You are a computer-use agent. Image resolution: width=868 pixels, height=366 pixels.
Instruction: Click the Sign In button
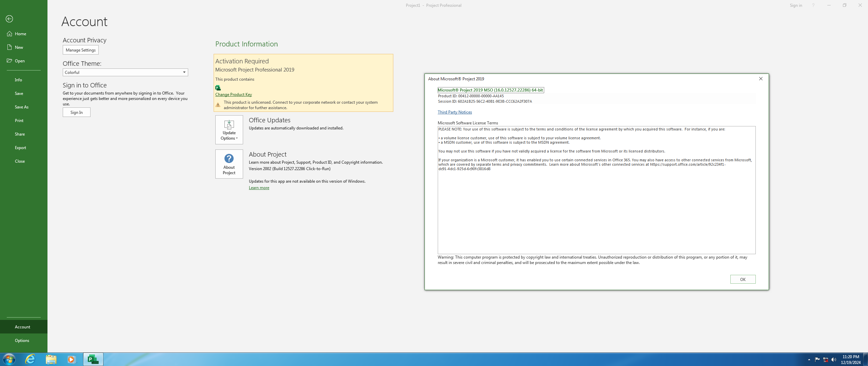click(77, 112)
